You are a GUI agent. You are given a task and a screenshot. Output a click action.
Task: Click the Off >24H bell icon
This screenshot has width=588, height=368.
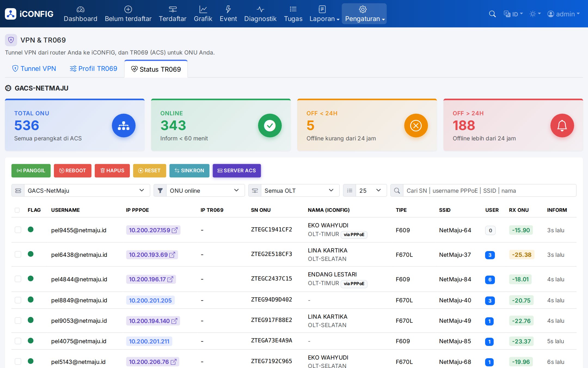[x=562, y=125]
